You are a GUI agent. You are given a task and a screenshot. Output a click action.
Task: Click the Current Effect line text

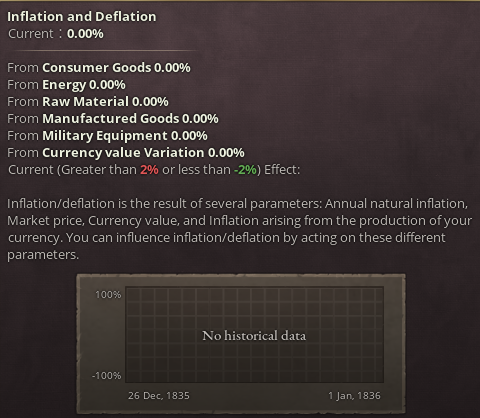pos(154,170)
